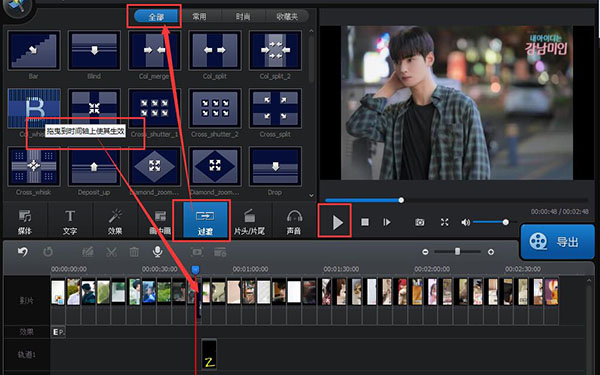
Task: Select the 影片 track label
Action: 26,300
